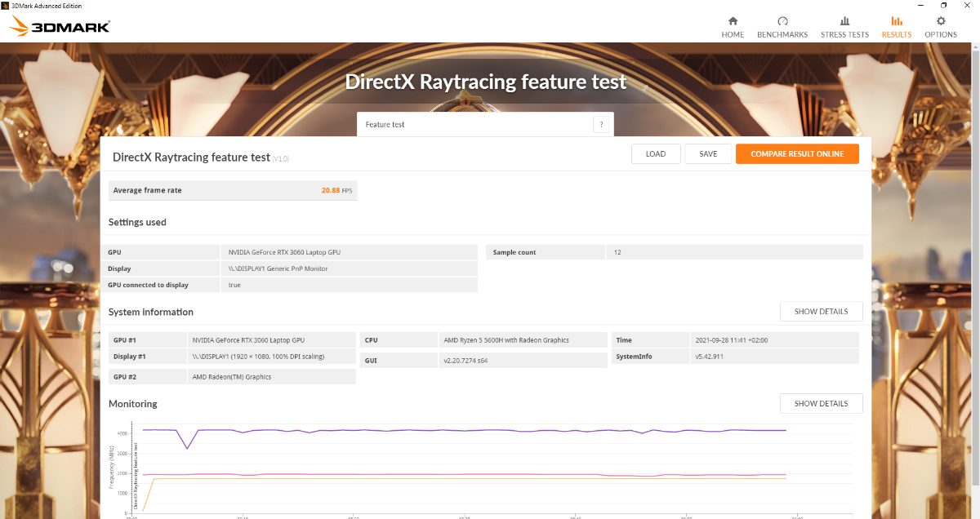Click the GPU #1 system information row
Screen dimensions: 980x519
232,340
